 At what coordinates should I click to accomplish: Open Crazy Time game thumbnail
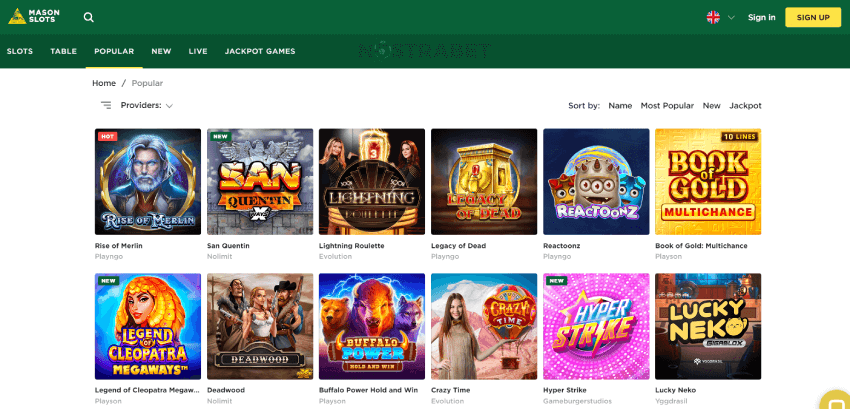coord(484,326)
